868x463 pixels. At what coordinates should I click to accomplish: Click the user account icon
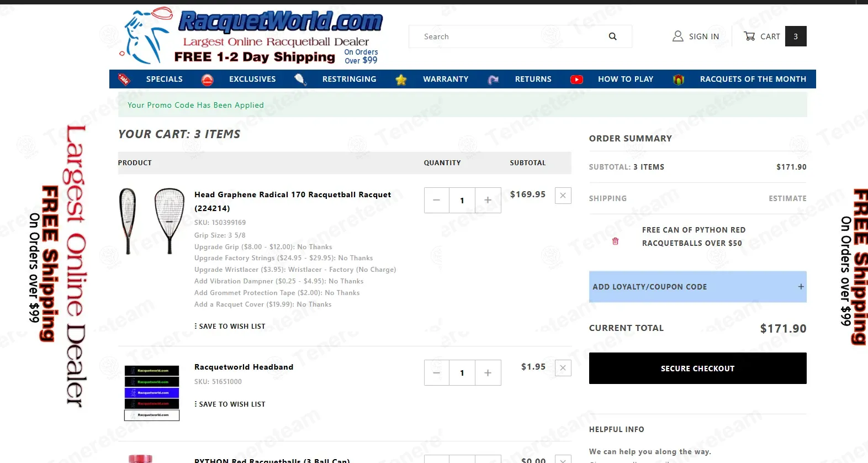(678, 36)
